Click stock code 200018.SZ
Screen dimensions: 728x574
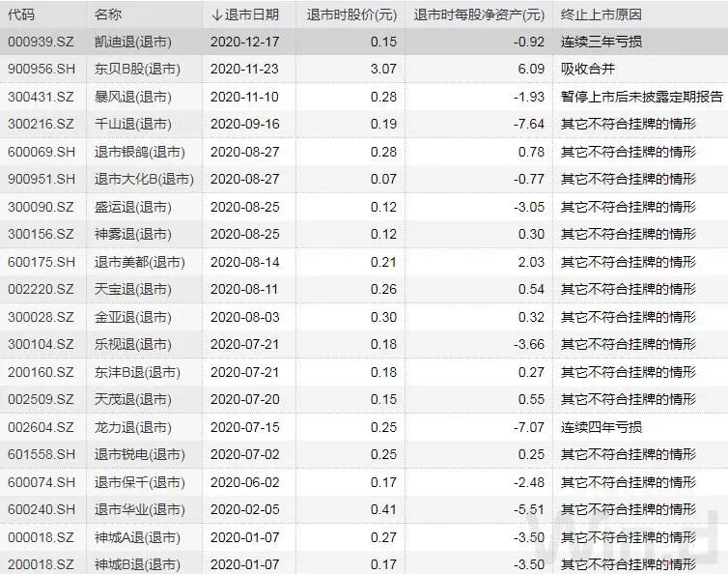pyautogui.click(x=41, y=564)
